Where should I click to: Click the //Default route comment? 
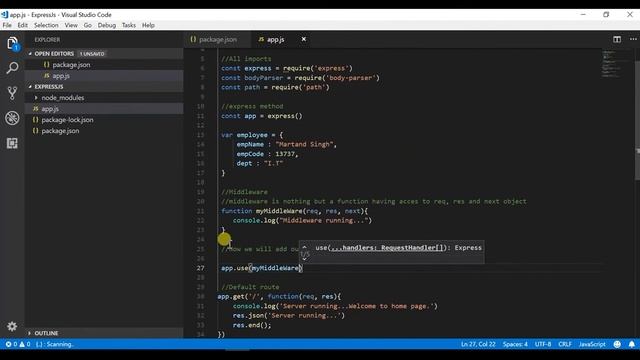point(250,287)
